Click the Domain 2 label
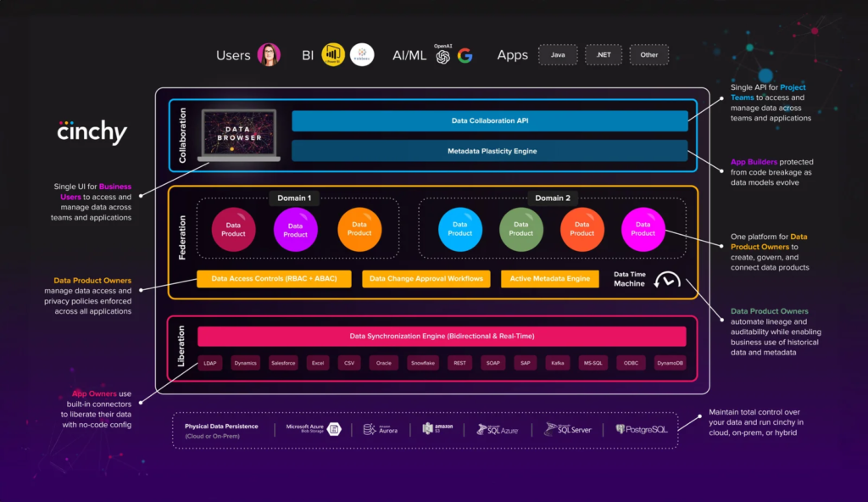This screenshot has height=502, width=868. 553,198
